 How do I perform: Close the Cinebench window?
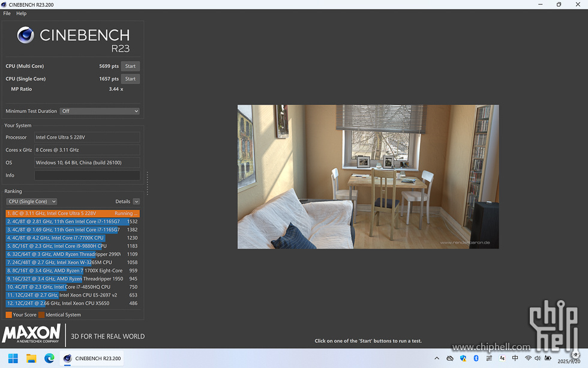(x=578, y=4)
